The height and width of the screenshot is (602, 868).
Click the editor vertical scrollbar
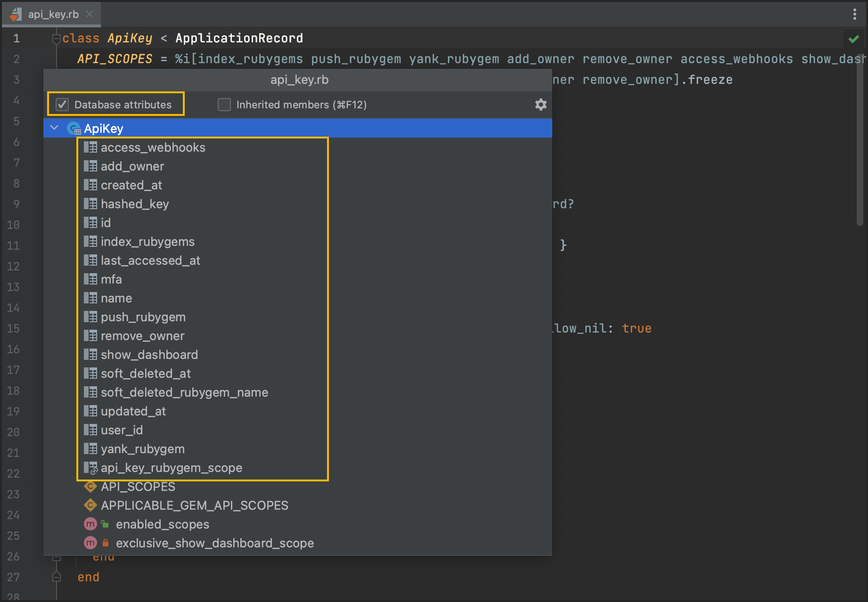click(860, 141)
